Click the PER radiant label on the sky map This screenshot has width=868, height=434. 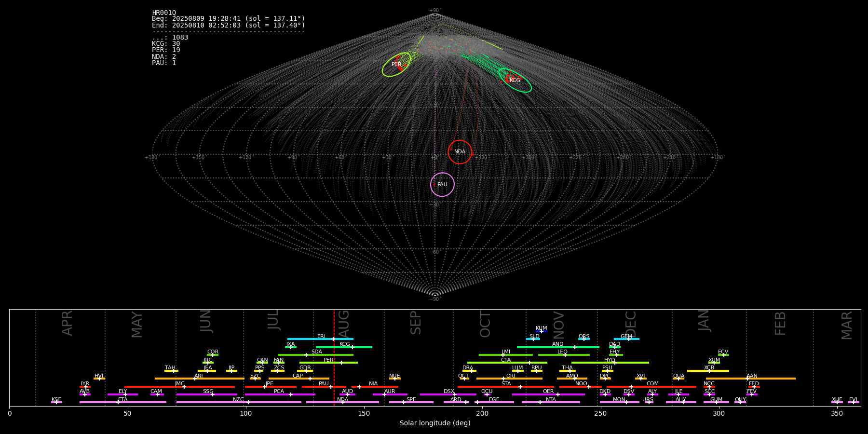point(396,64)
